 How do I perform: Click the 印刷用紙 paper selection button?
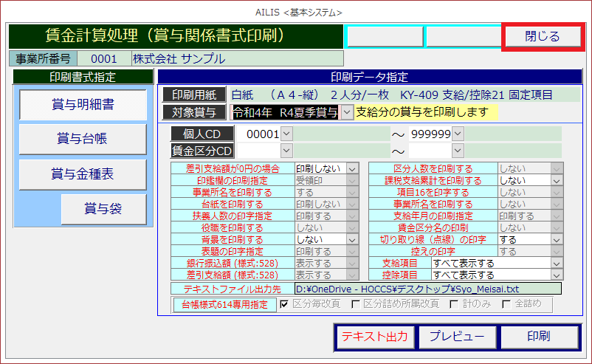pos(193,95)
